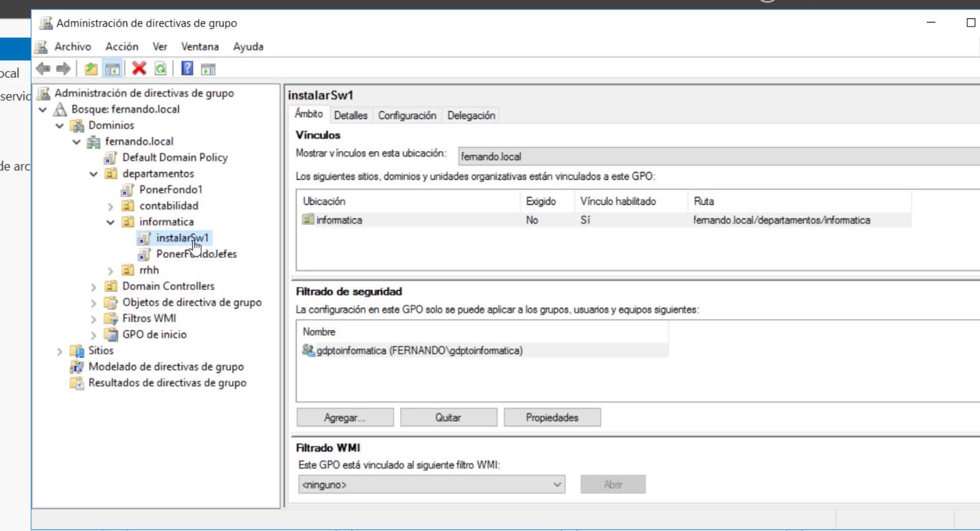Expand the GPO de inicio node
980x531 pixels.
point(93,335)
